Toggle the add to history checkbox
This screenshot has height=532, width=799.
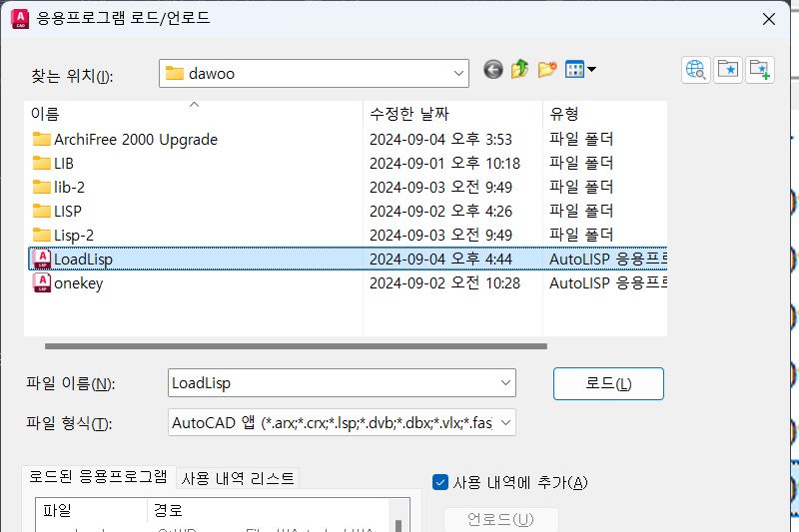440,482
